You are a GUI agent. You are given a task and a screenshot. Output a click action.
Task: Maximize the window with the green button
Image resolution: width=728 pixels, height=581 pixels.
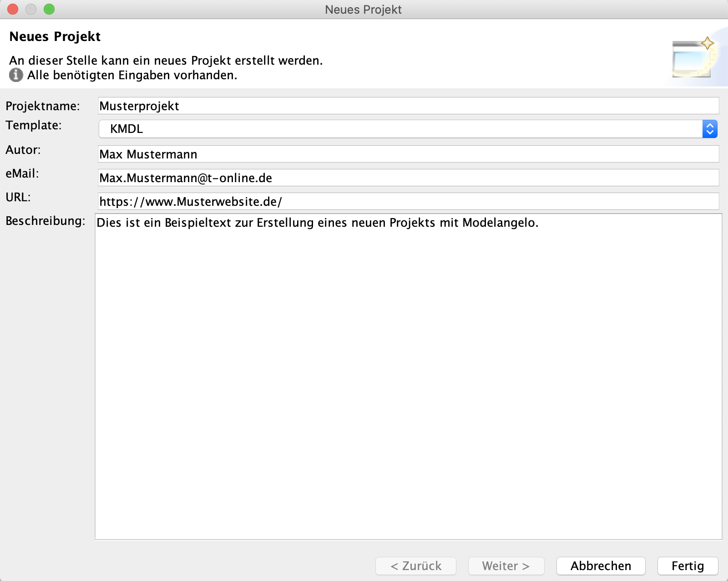[49, 9]
